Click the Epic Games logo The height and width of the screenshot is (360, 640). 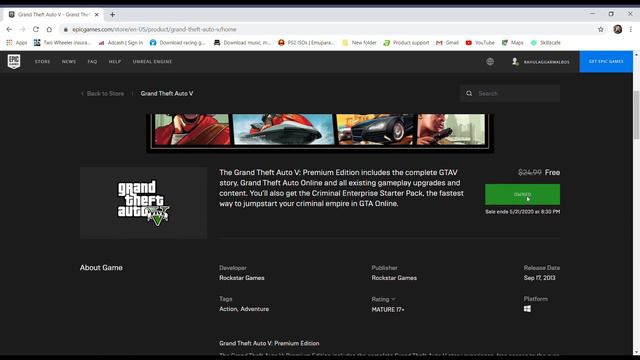[x=14, y=62]
